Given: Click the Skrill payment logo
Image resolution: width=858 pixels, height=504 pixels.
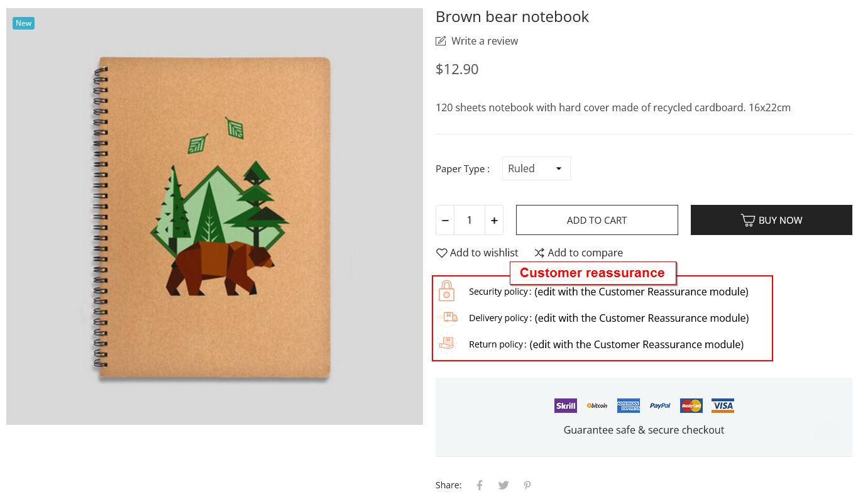Looking at the screenshot, I should point(566,405).
